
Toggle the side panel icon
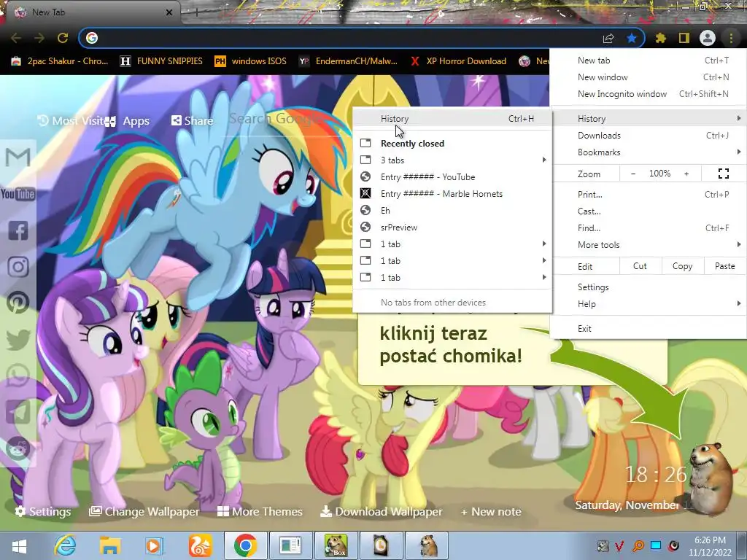point(684,38)
